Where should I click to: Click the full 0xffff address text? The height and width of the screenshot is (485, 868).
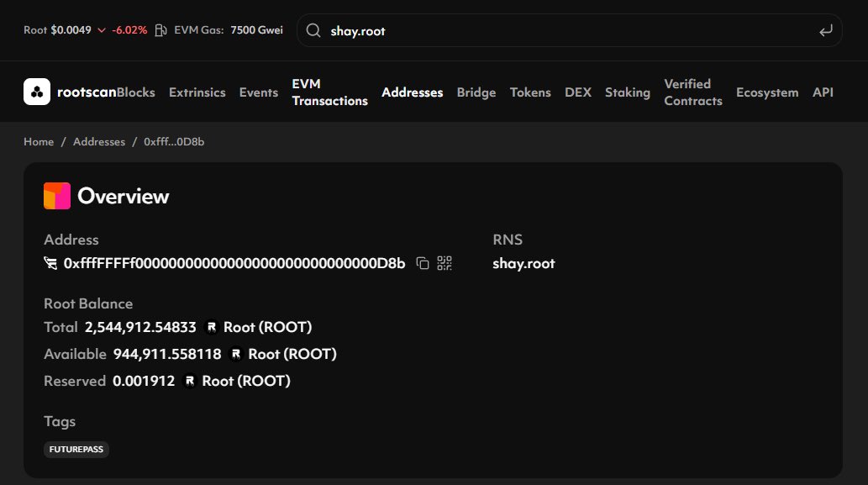click(x=234, y=264)
